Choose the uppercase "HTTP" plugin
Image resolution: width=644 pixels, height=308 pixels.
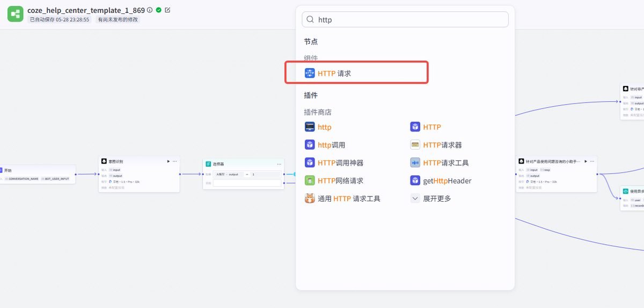(x=432, y=127)
